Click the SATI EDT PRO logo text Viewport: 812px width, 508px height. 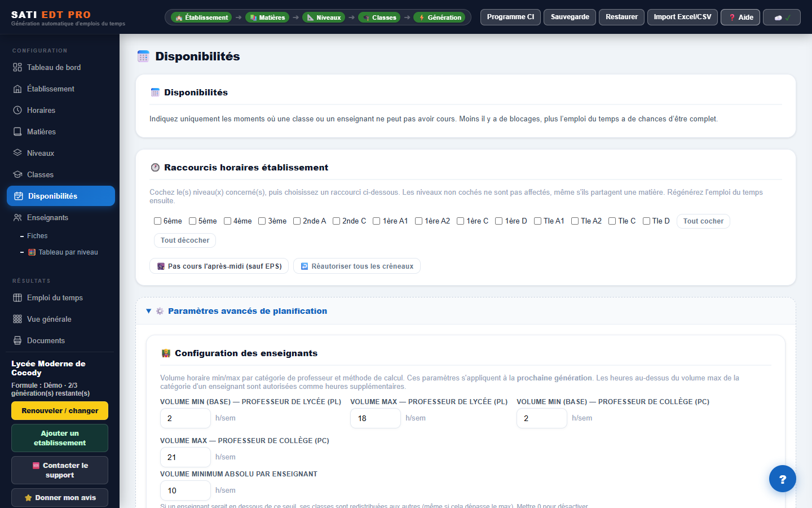[x=51, y=15]
